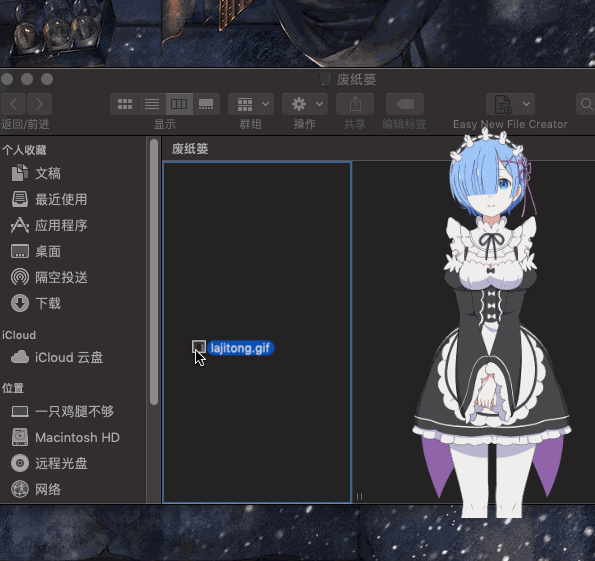Click the 个人收藏 section header
This screenshot has height=561, width=595.
24,150
